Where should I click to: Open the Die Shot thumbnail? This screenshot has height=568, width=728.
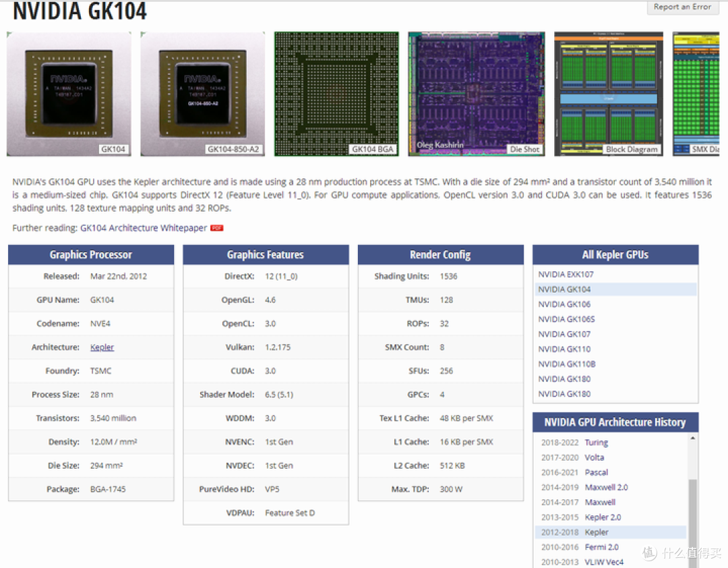477,94
